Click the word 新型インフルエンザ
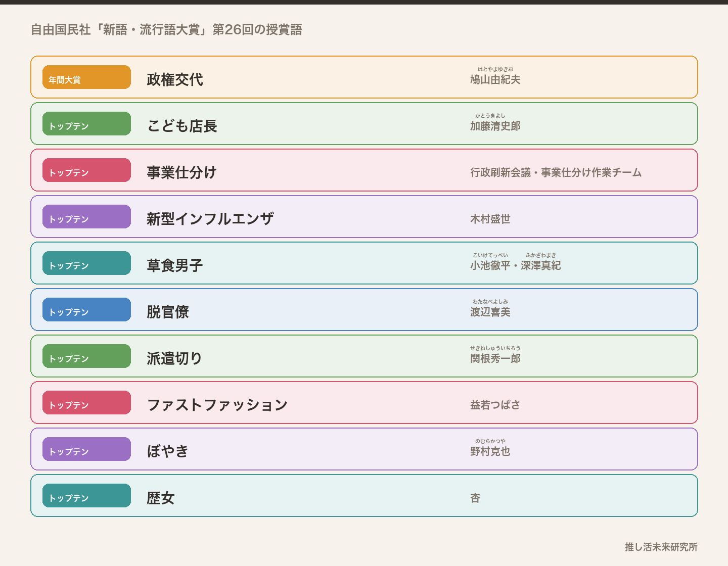Image resolution: width=728 pixels, height=566 pixels. [210, 219]
